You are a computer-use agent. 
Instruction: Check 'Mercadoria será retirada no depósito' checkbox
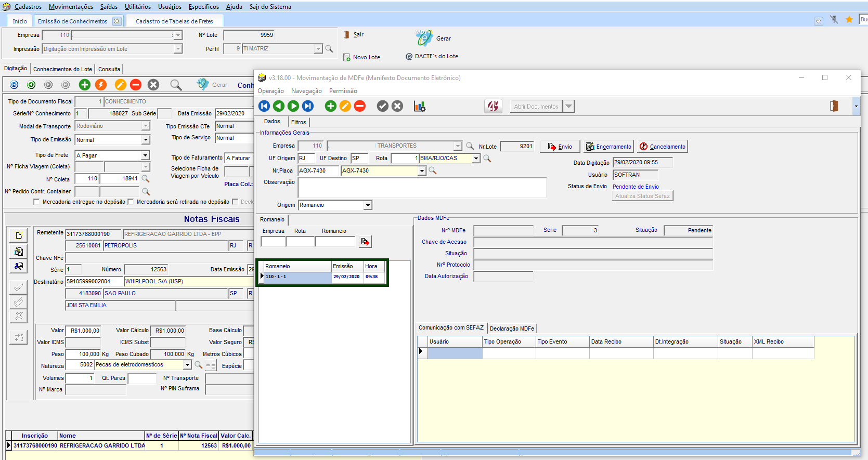(x=131, y=202)
